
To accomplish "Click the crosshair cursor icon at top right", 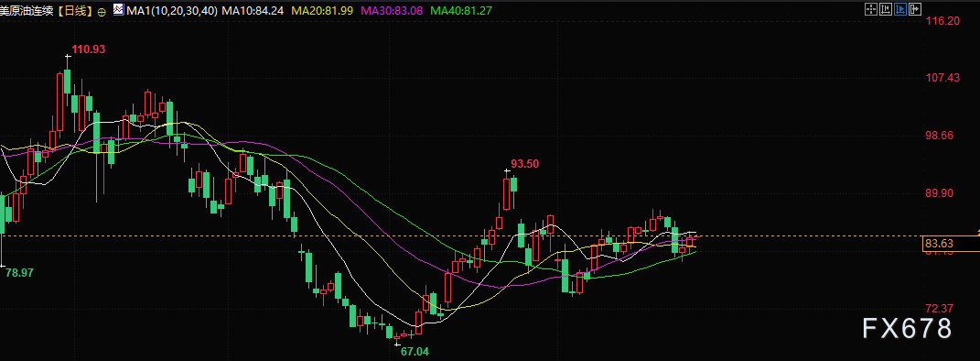I will (870, 9).
